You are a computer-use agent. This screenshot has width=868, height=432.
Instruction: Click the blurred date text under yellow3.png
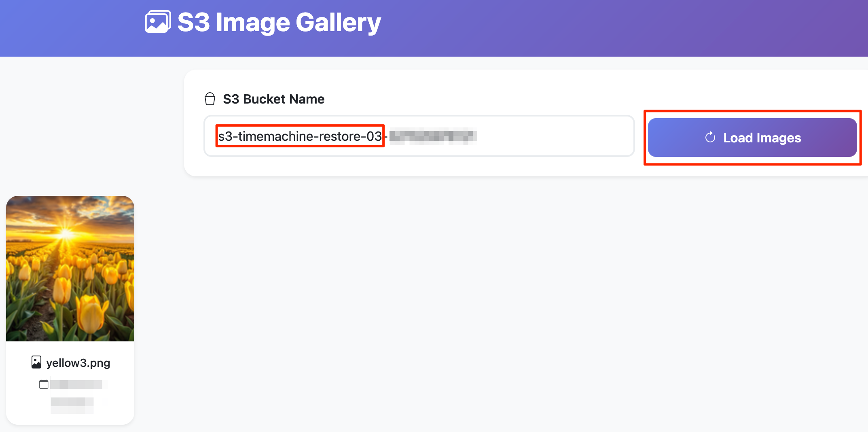77,383
